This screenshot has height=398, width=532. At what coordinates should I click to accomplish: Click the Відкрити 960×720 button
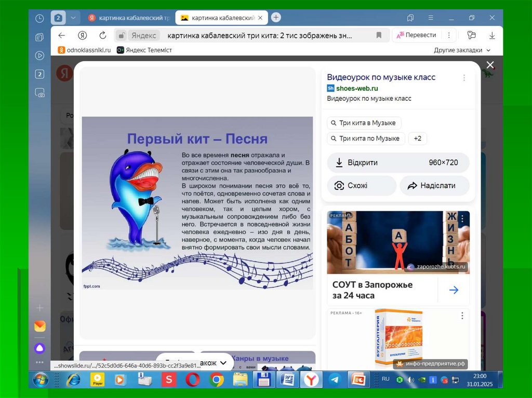point(398,162)
